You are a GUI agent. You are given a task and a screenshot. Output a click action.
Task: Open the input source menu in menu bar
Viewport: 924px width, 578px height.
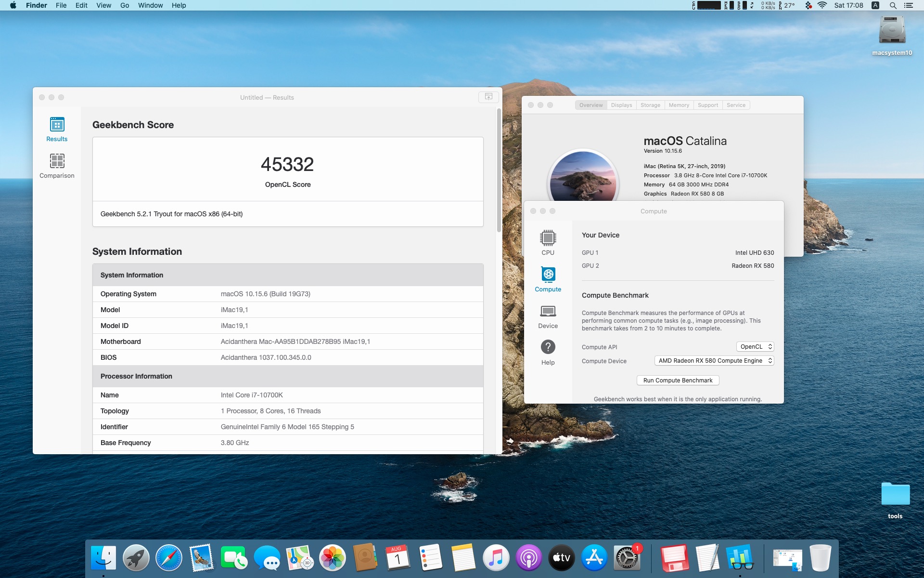coord(875,5)
